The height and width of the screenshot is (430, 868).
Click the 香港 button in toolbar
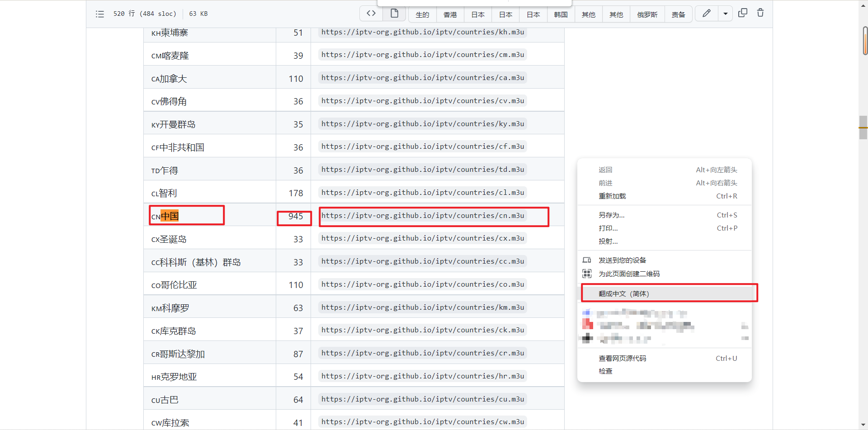click(450, 14)
